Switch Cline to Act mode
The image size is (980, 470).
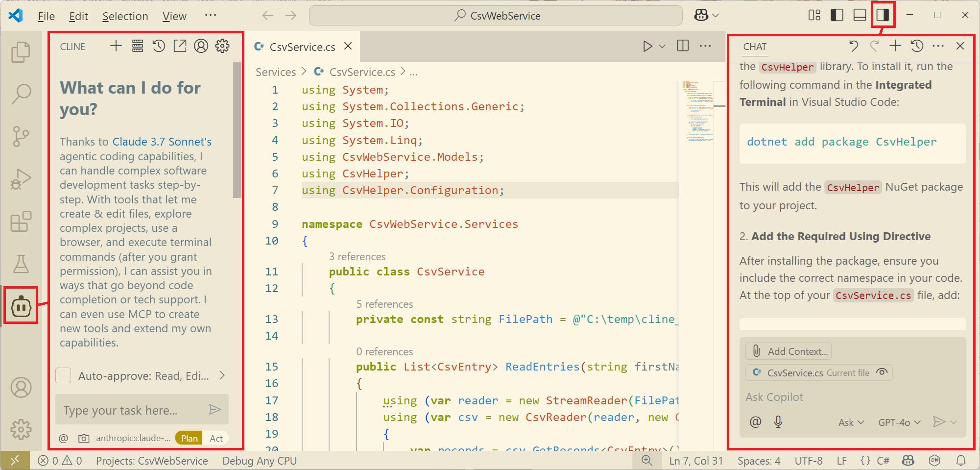(x=216, y=438)
